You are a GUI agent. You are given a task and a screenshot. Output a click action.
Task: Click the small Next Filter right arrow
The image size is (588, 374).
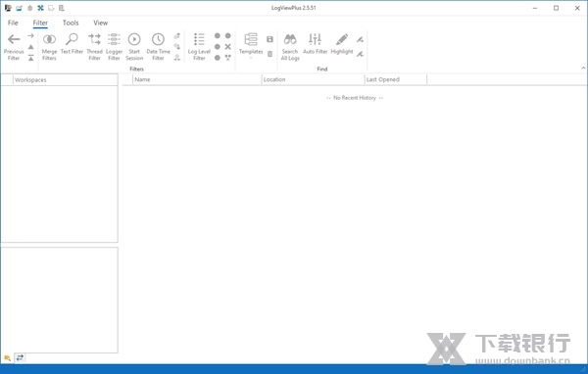30,36
